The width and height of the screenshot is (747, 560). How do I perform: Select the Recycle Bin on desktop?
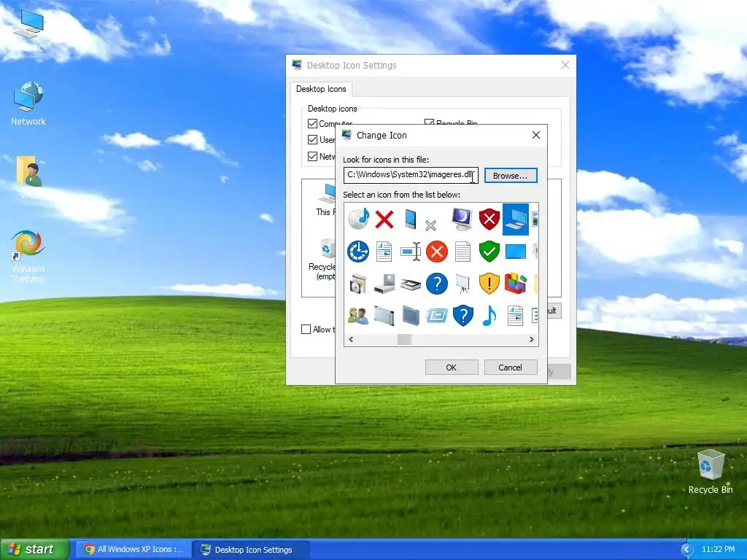(711, 472)
